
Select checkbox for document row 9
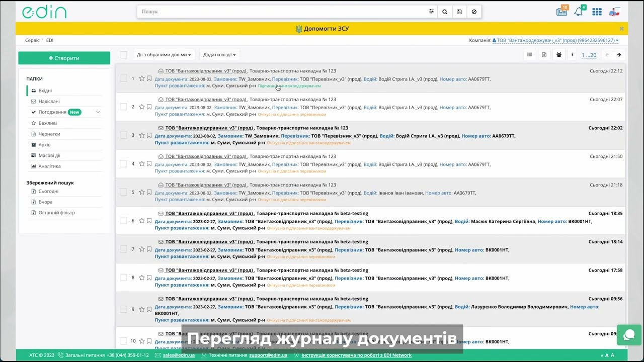[x=123, y=310]
